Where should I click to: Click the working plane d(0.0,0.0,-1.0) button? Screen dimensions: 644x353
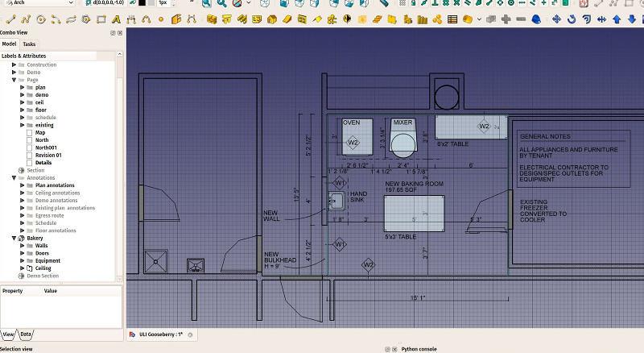tap(105, 3)
